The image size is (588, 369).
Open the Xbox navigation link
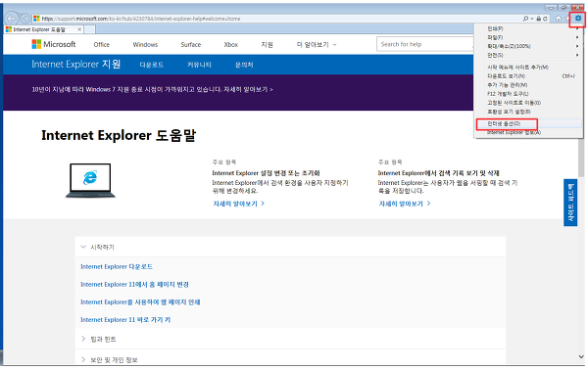point(230,45)
